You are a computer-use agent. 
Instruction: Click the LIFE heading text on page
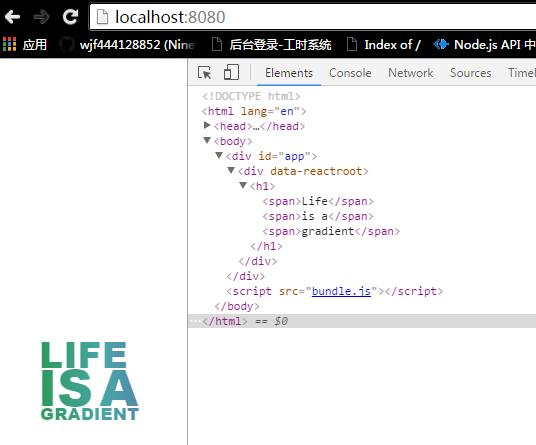coord(84,355)
